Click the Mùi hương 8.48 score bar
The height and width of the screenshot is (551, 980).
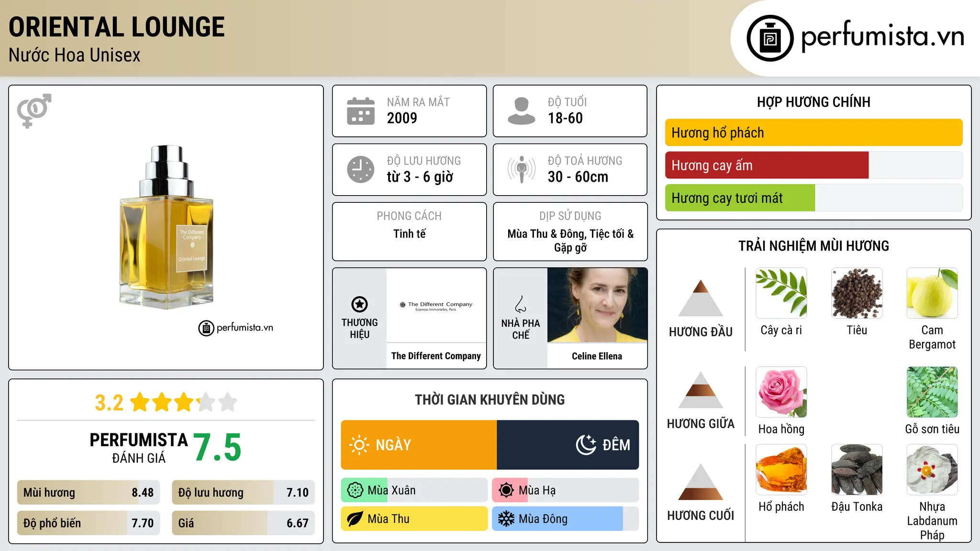[x=89, y=493]
